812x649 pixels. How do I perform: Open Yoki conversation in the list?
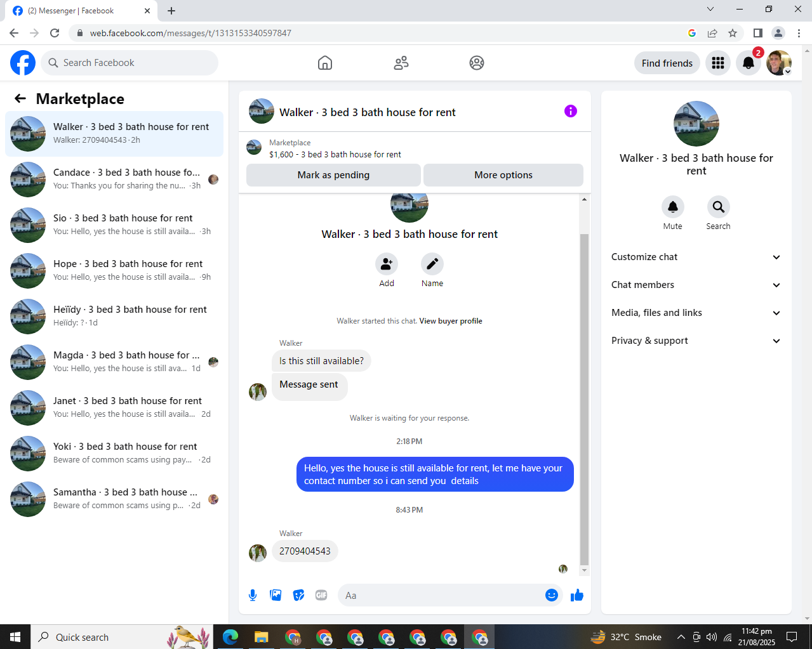[114, 454]
